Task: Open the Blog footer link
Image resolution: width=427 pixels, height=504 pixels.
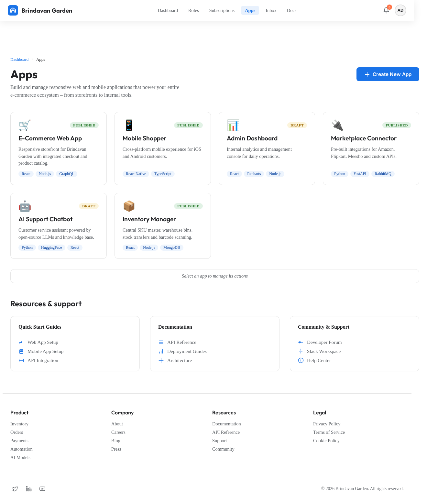Action: pos(116,441)
